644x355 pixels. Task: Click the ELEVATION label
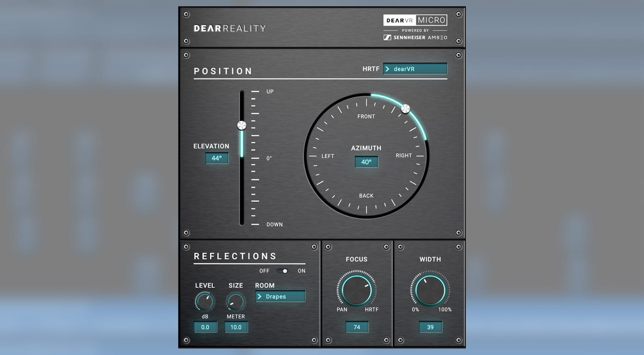(x=211, y=146)
